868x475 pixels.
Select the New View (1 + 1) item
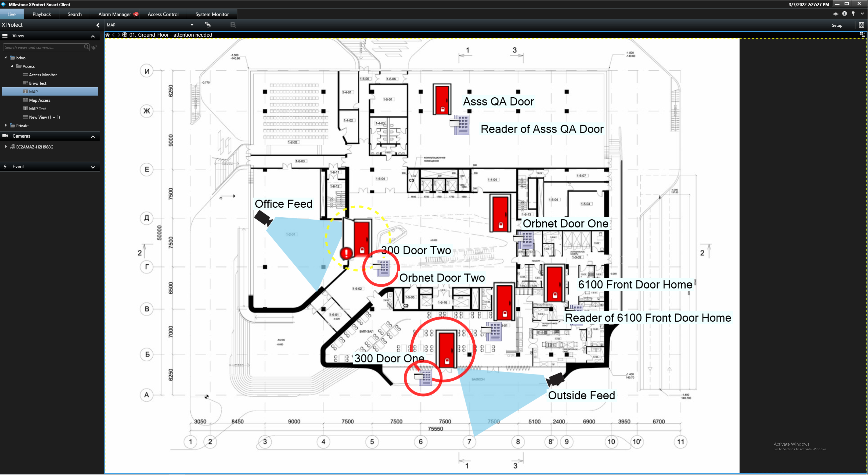tap(45, 117)
